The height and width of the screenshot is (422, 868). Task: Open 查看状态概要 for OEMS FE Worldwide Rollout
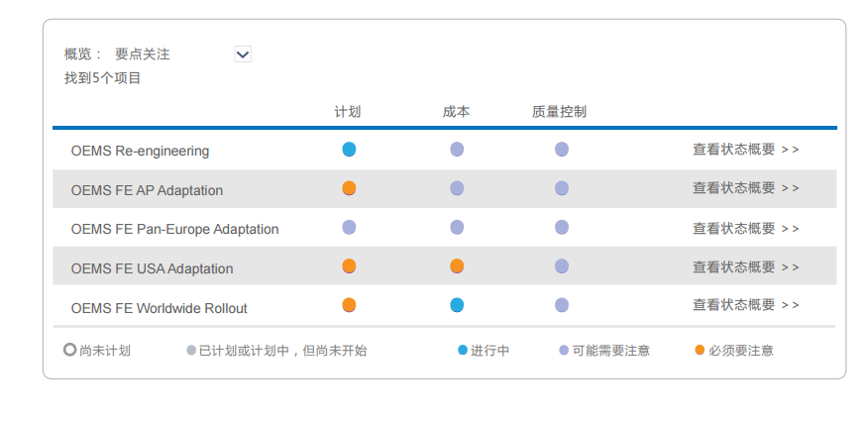click(x=745, y=305)
